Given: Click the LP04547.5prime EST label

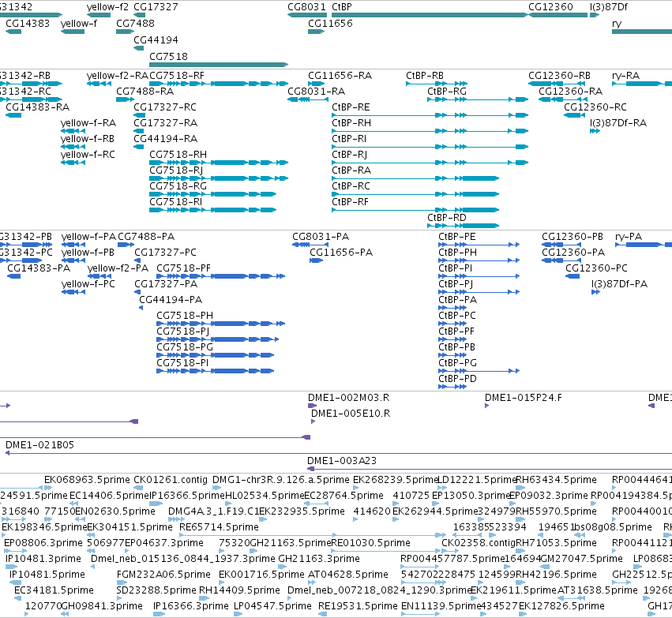Looking at the screenshot, I should pos(272,606).
